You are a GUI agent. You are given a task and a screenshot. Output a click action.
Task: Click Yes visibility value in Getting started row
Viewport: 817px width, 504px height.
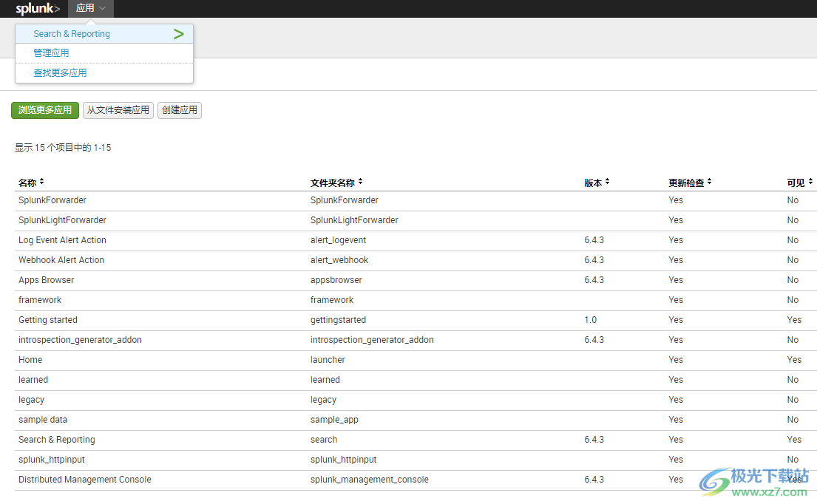point(794,320)
